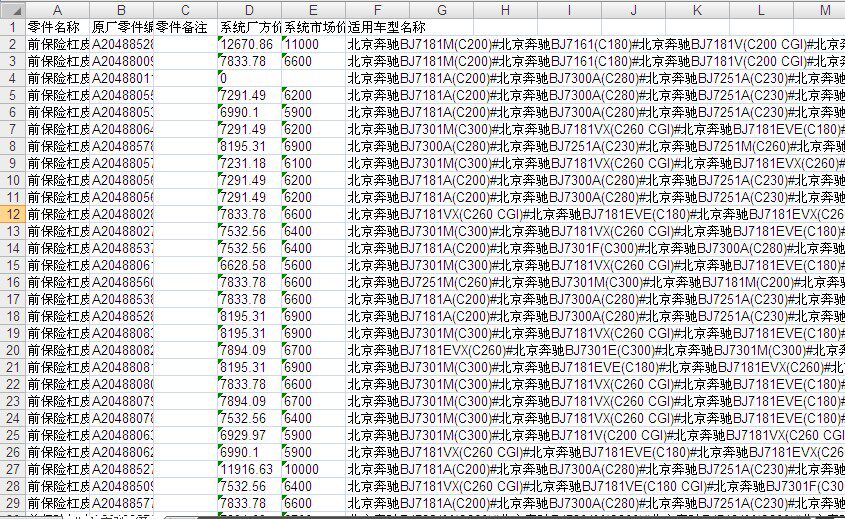The image size is (845, 519).
Task: Select 6700 cell in row 23
Action: 314,401
